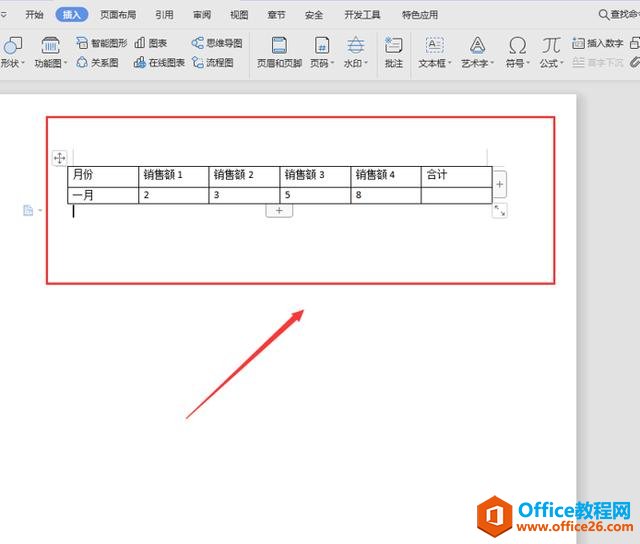Click the 形状 shapes icon
Viewport: 640px width, 544px height.
pos(13,45)
